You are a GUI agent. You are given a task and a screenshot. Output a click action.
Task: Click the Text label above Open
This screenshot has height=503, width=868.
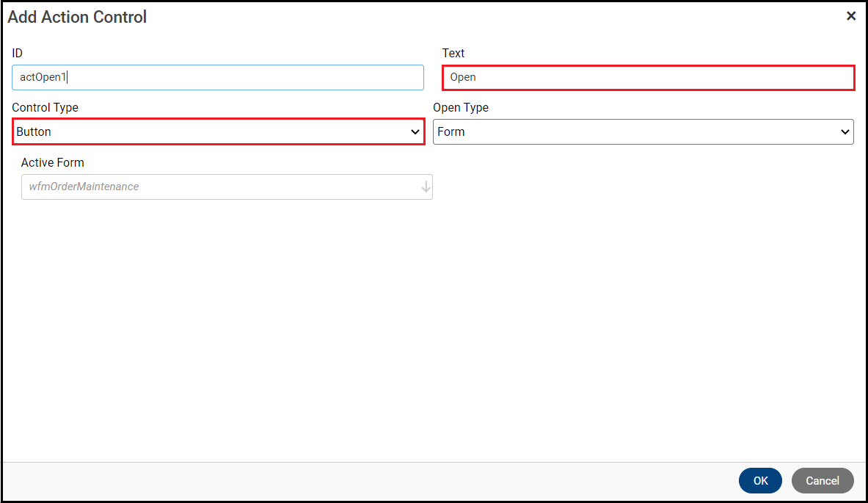453,53
